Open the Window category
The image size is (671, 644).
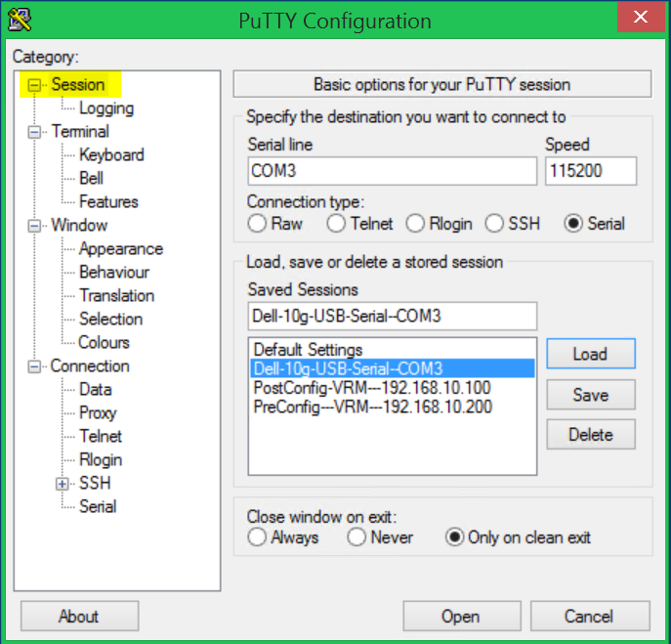79,225
